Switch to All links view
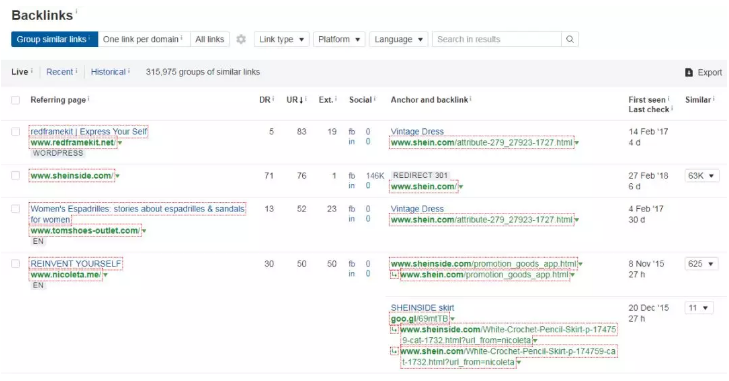This screenshot has height=381, width=729. click(x=210, y=39)
